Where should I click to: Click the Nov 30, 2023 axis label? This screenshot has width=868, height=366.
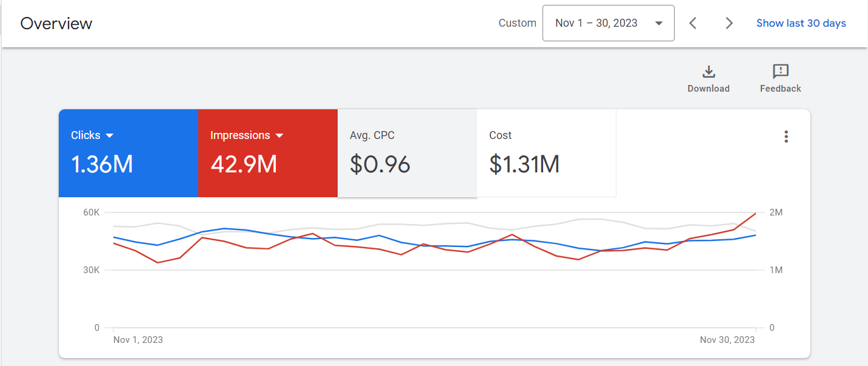[x=727, y=340]
